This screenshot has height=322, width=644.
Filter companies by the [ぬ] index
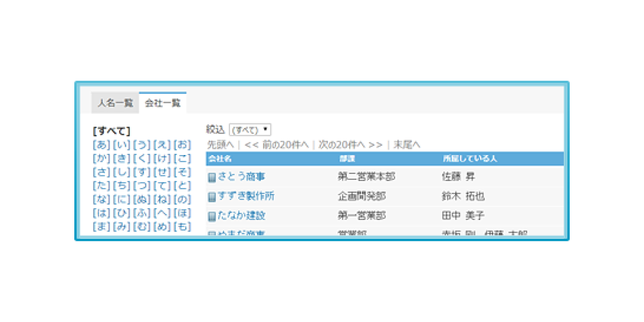click(142, 200)
